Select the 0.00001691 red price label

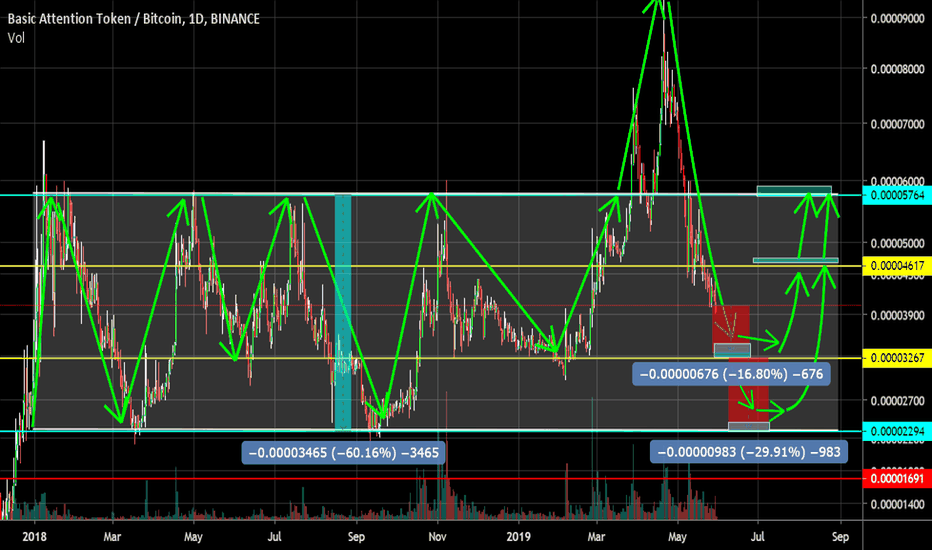897,479
